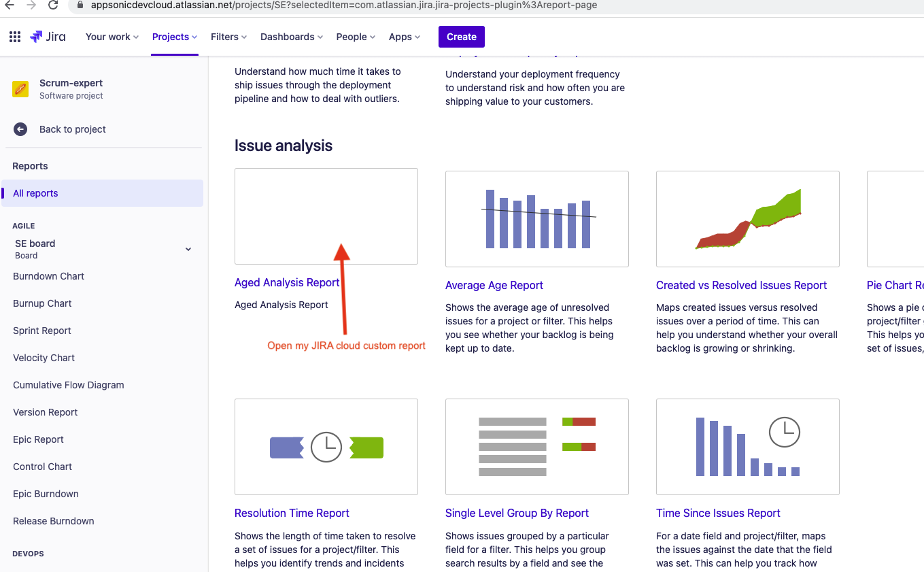The width and height of the screenshot is (924, 572).
Task: Open the Pie Chart Report link
Action: 895,285
